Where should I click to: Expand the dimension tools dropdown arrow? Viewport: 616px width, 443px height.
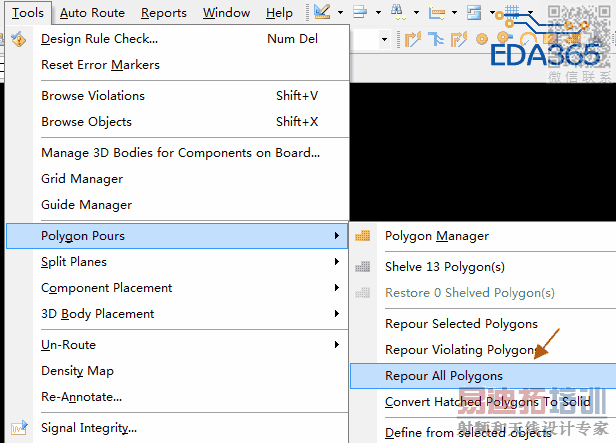point(455,13)
